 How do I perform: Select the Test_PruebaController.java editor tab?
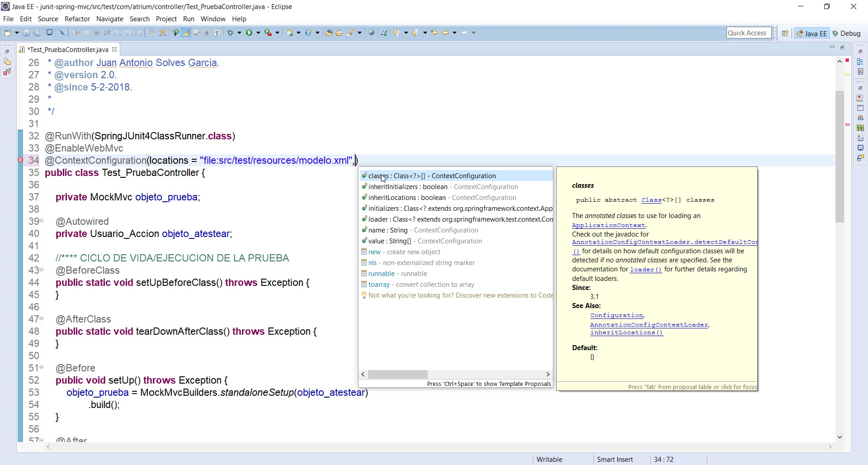pos(68,50)
